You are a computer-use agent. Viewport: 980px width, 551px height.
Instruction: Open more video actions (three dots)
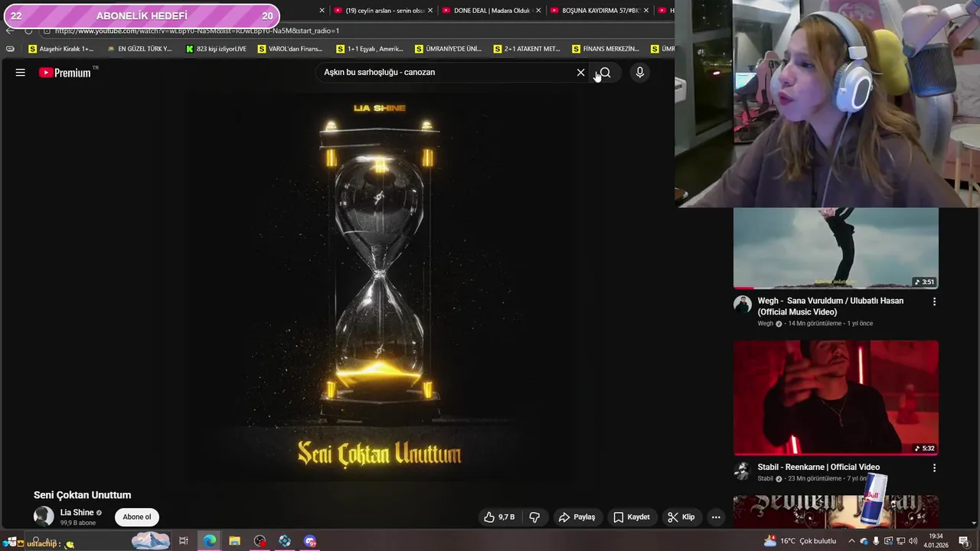[716, 517]
